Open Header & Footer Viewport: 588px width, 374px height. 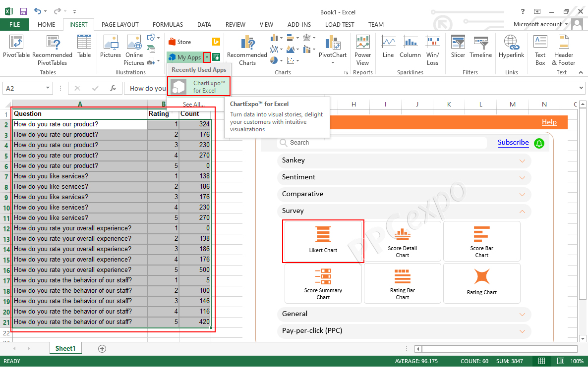(564, 50)
